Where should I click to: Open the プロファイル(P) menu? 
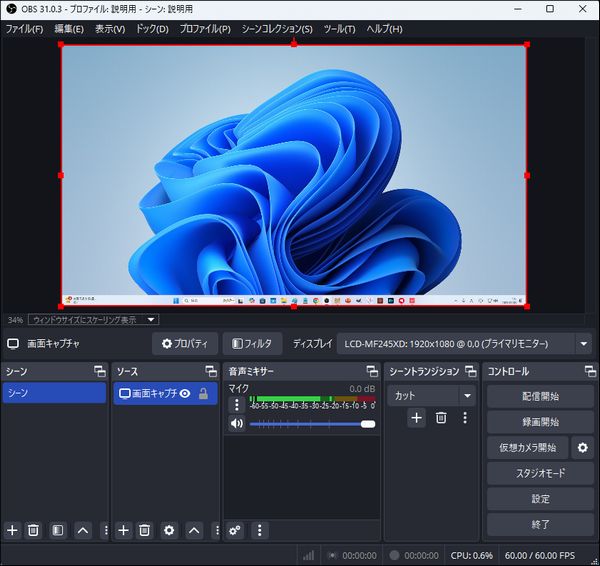pyautogui.click(x=205, y=29)
